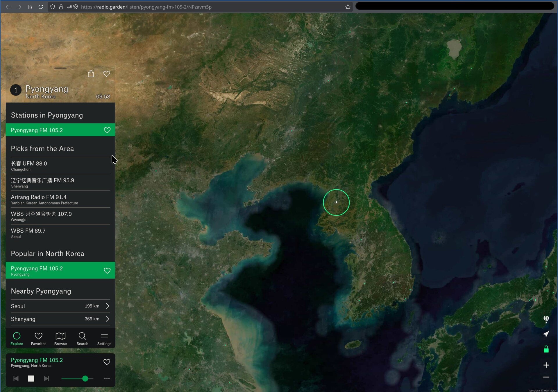Image resolution: width=558 pixels, height=392 pixels.
Task: Zoom out with the minus map button
Action: [546, 377]
